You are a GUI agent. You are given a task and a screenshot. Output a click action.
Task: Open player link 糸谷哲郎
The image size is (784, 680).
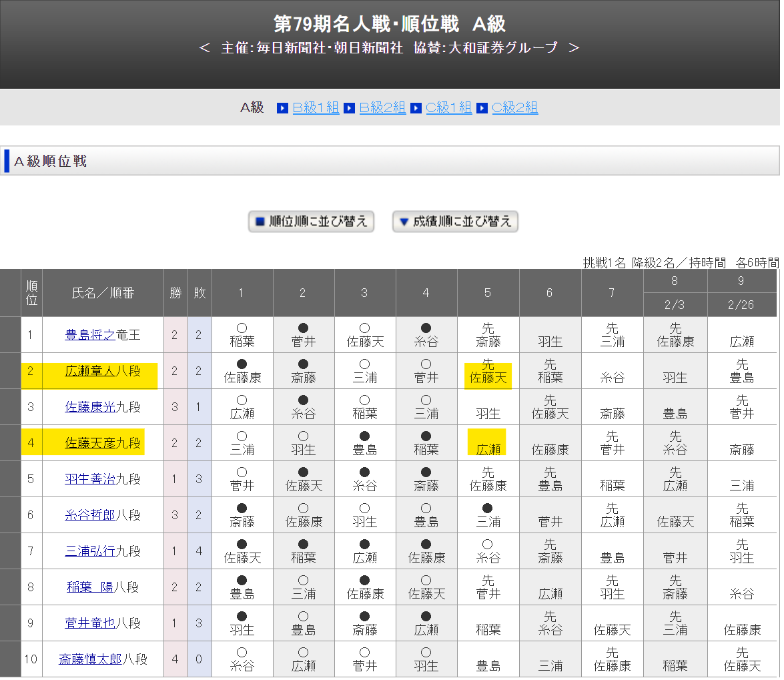point(90,515)
